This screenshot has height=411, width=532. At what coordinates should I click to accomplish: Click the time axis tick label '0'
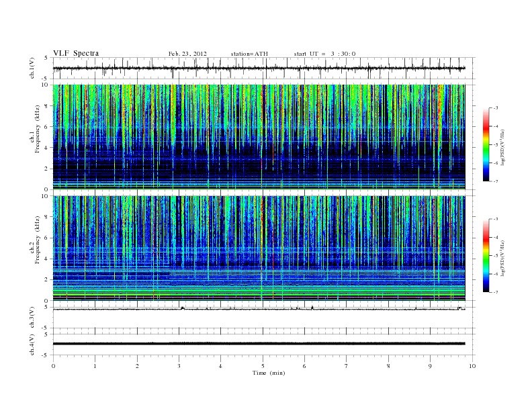click(53, 366)
